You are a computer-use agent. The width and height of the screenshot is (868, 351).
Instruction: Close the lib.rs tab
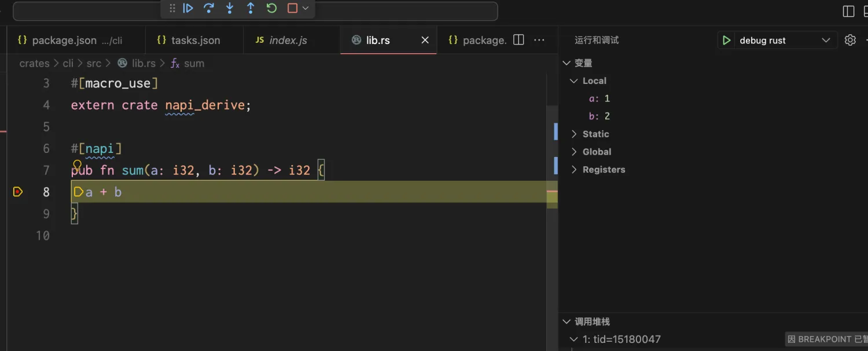pos(425,40)
